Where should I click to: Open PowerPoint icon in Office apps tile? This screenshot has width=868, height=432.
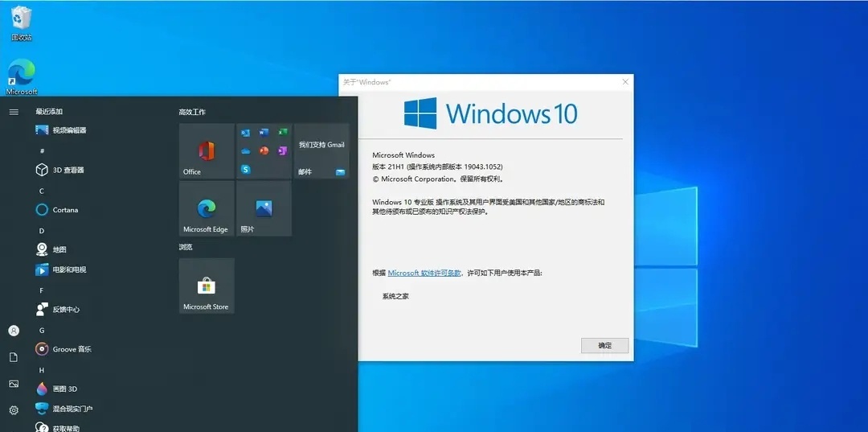pos(264,150)
